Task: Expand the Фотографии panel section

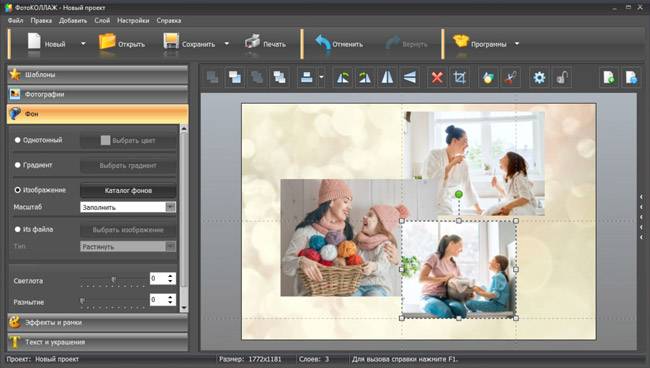Action: coord(98,94)
